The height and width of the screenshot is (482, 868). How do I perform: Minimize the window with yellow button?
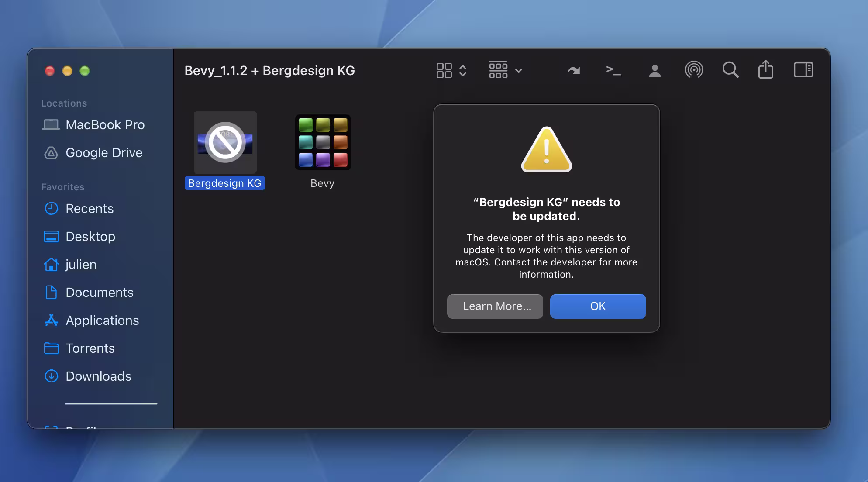tap(67, 71)
